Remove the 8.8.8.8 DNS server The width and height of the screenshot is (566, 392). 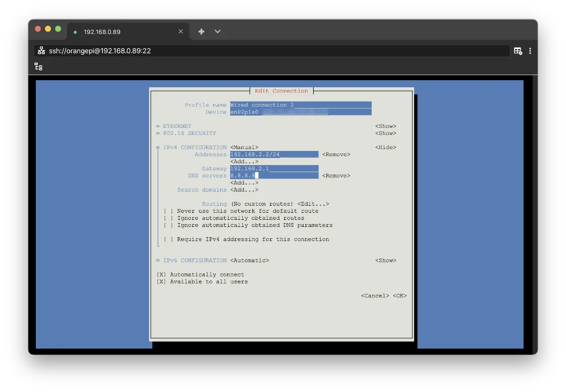(336, 176)
